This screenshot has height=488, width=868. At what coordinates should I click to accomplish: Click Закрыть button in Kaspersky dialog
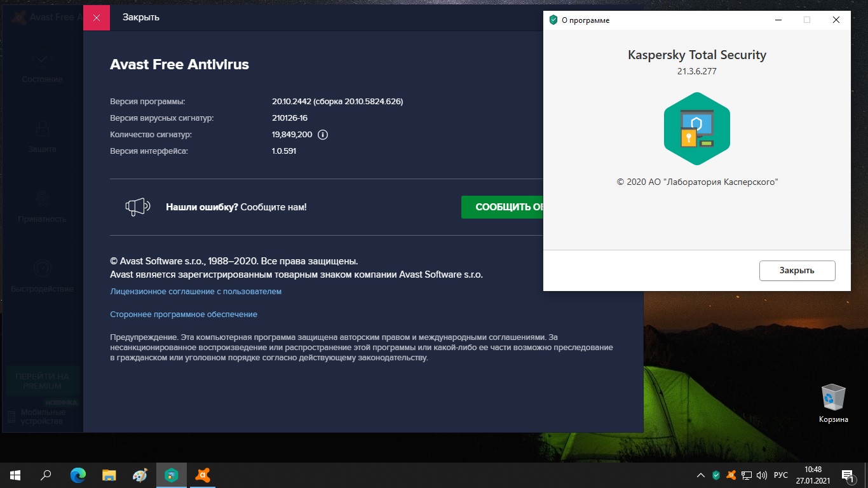coord(797,271)
